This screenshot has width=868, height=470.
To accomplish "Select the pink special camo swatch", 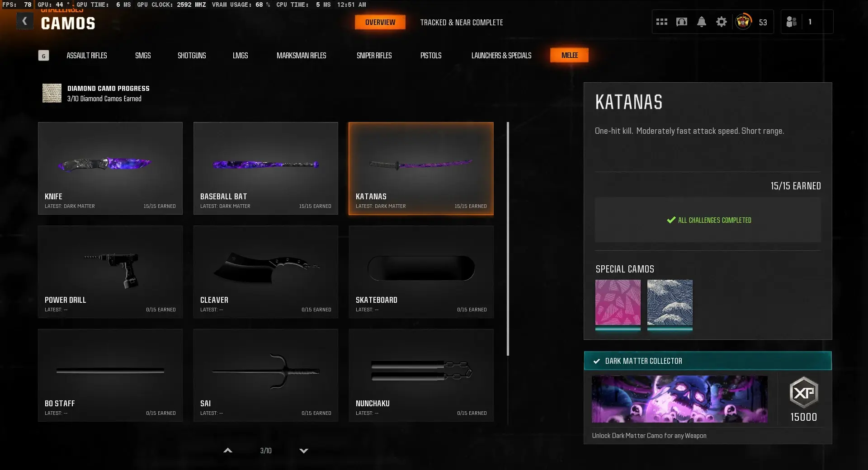I will [x=618, y=302].
